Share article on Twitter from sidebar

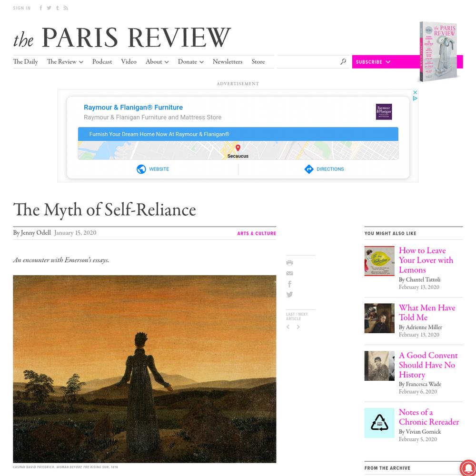[289, 295]
